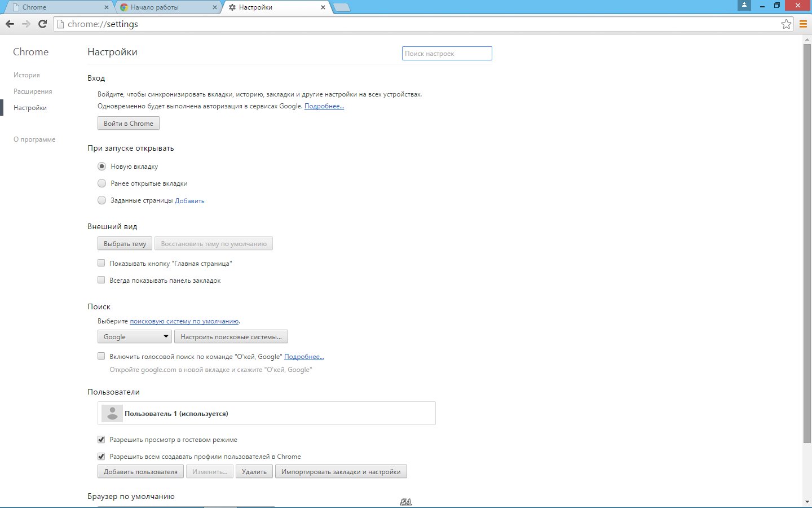This screenshot has height=508, width=812.
Task: Click the vertical page scrollbar
Action: 807,243
